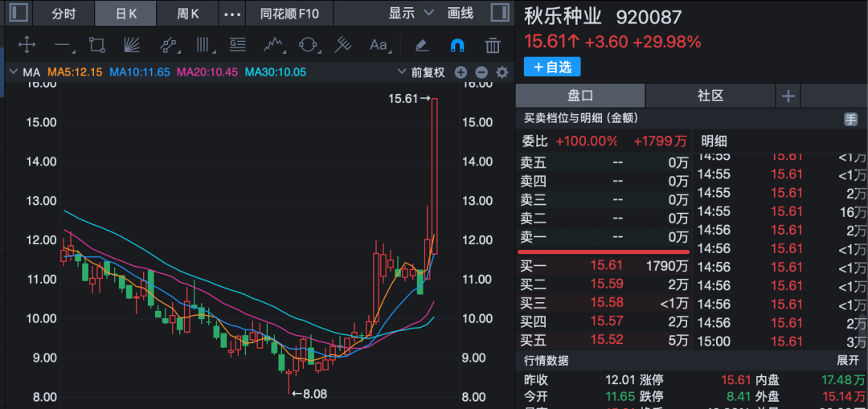Click the 买二 price 15.59
868x409 pixels.
(606, 284)
